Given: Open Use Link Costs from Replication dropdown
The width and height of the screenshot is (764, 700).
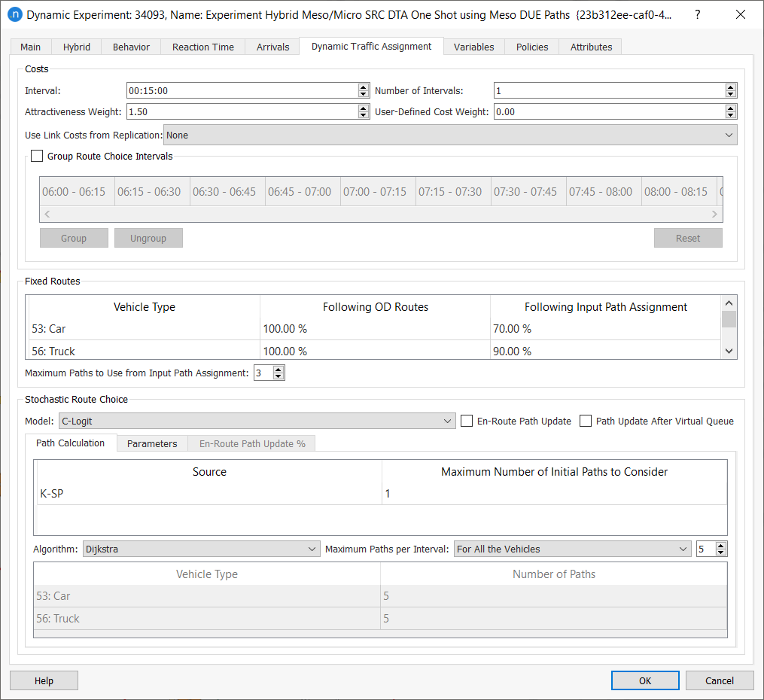Looking at the screenshot, I should point(449,135).
